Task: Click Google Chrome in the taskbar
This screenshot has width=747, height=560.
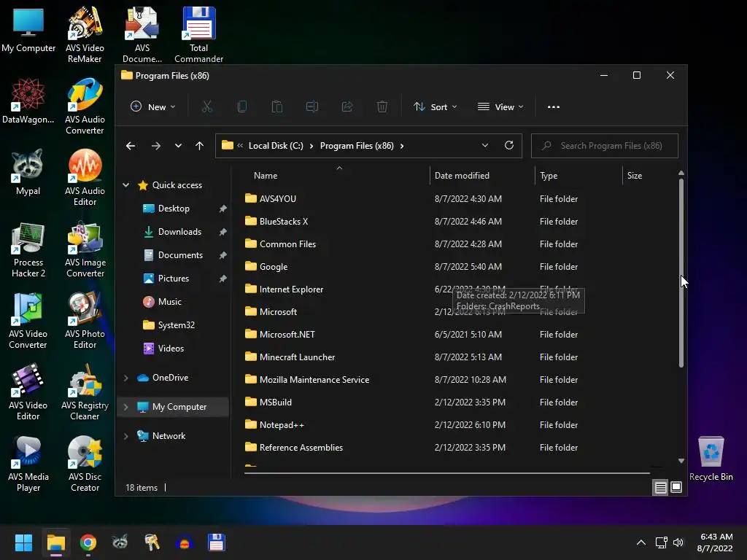Action: point(88,542)
